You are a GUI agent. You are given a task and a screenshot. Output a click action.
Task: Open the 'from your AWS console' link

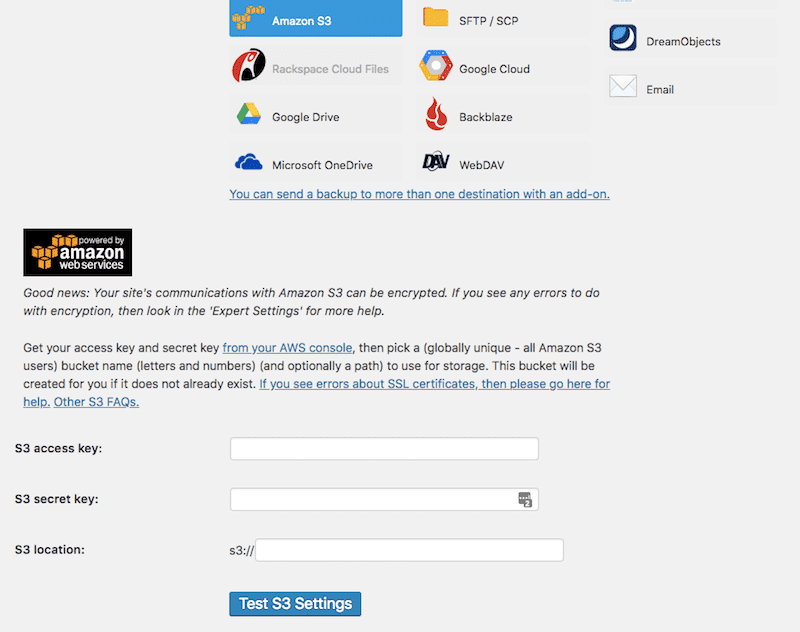click(287, 348)
